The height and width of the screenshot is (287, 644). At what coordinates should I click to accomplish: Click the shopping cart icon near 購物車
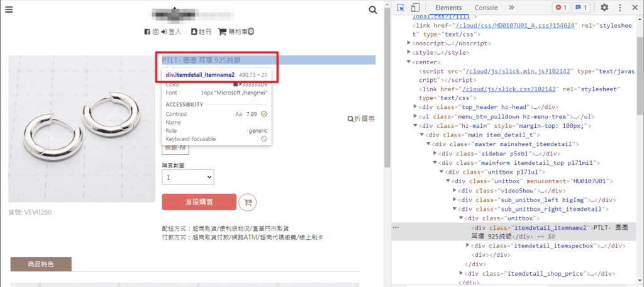tap(222, 31)
